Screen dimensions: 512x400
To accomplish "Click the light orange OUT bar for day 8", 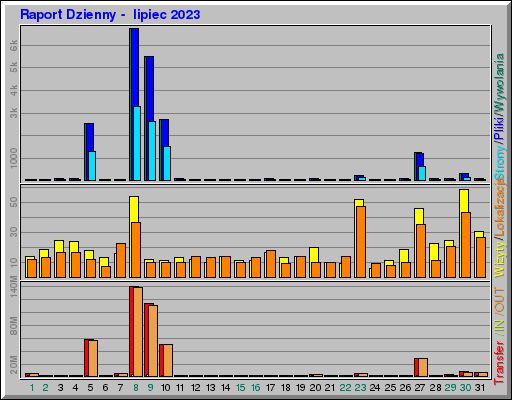I will [138, 332].
